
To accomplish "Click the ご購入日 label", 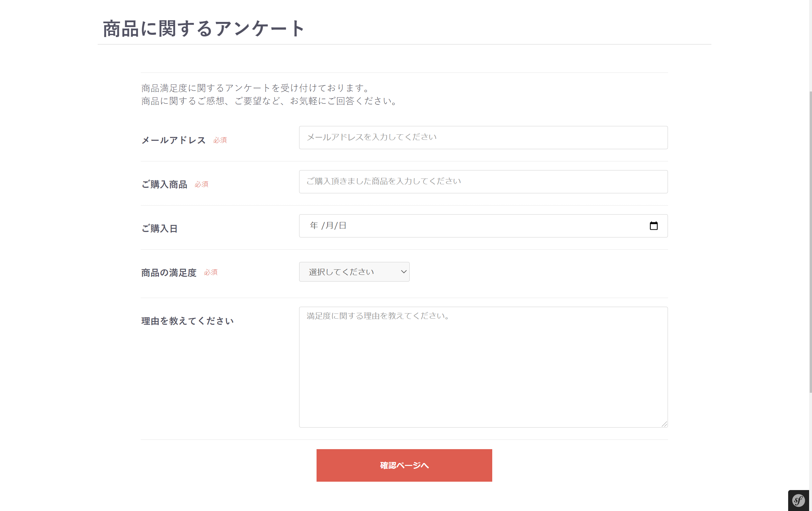I will pos(159,228).
